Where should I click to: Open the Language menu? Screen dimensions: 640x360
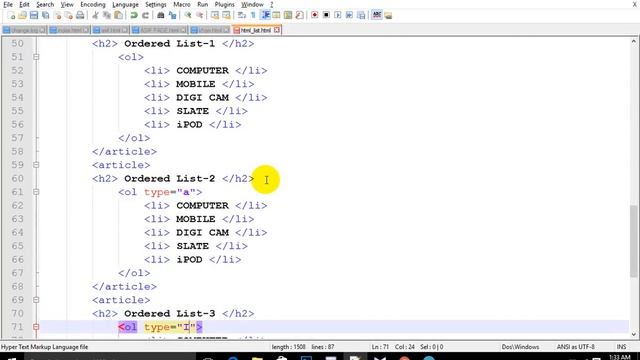click(125, 4)
